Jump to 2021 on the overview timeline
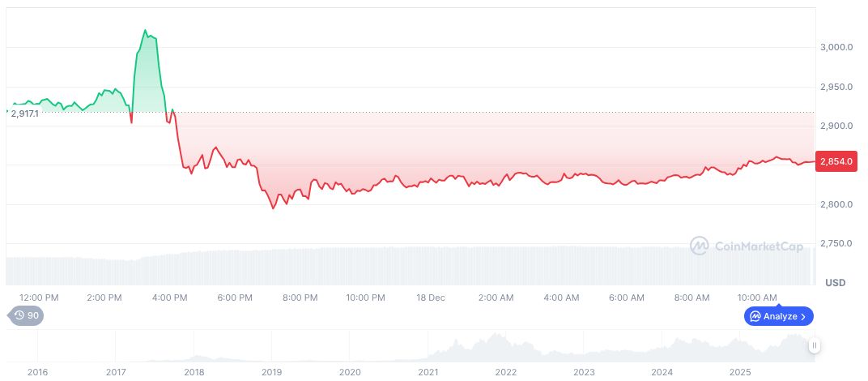Viewport: 868px width, 381px height. (428, 372)
